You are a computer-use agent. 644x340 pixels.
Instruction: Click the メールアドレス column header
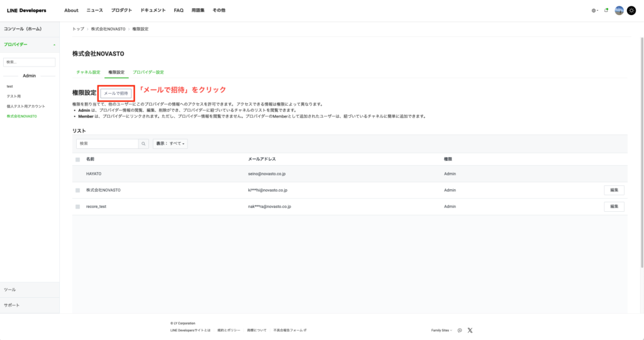(262, 160)
